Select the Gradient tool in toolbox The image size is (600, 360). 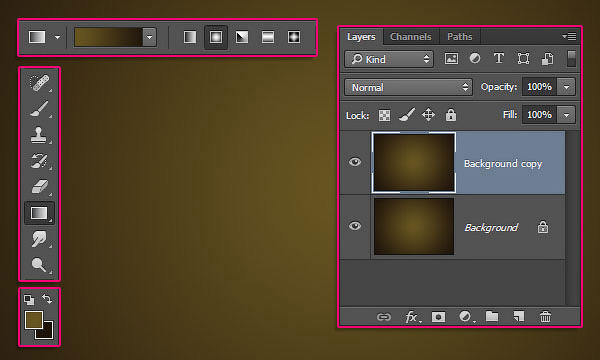click(39, 213)
